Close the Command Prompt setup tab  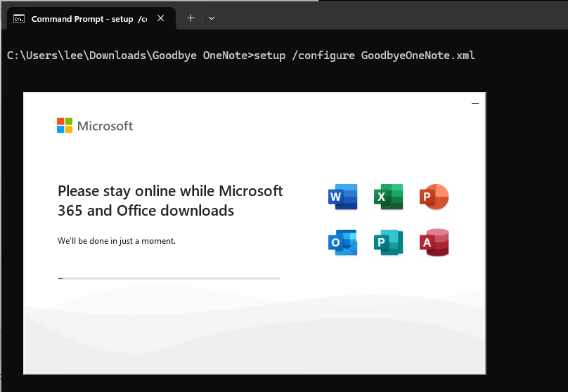click(x=161, y=19)
